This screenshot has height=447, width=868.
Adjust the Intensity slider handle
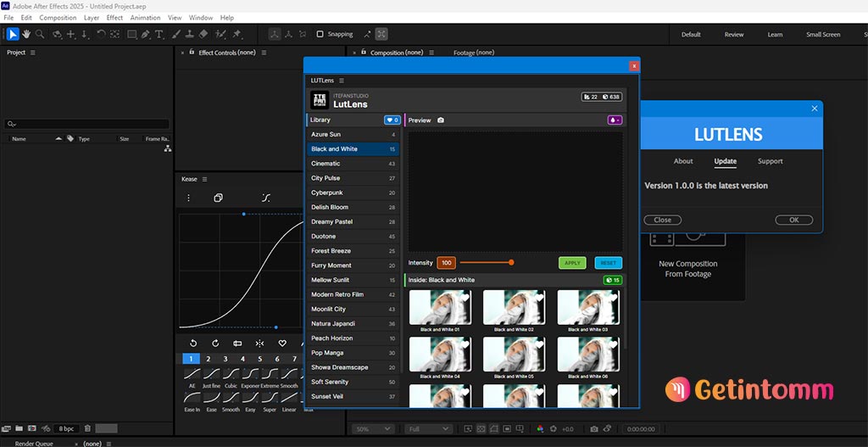[511, 263]
